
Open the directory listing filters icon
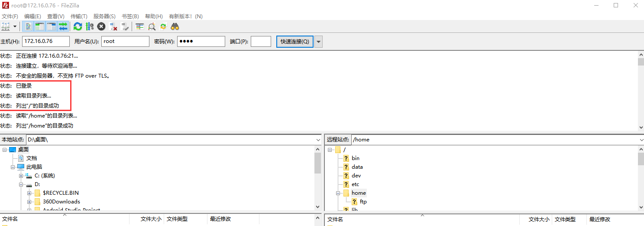139,26
